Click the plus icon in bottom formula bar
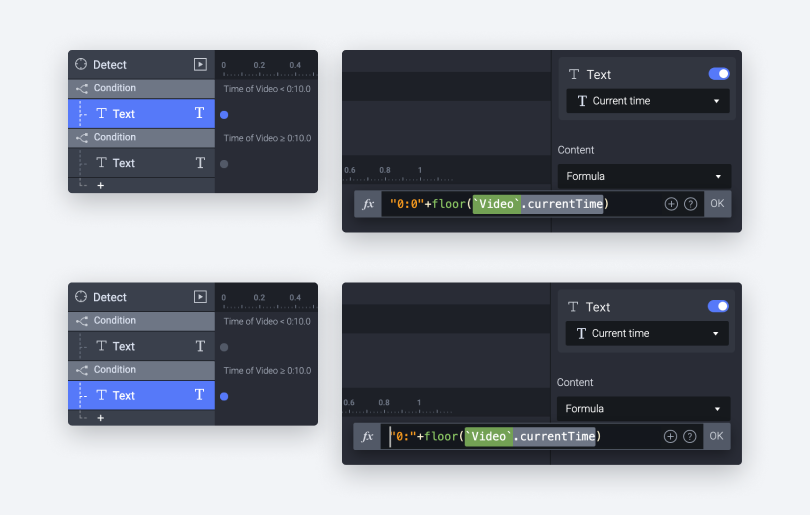This screenshot has height=515, width=810. coord(671,436)
